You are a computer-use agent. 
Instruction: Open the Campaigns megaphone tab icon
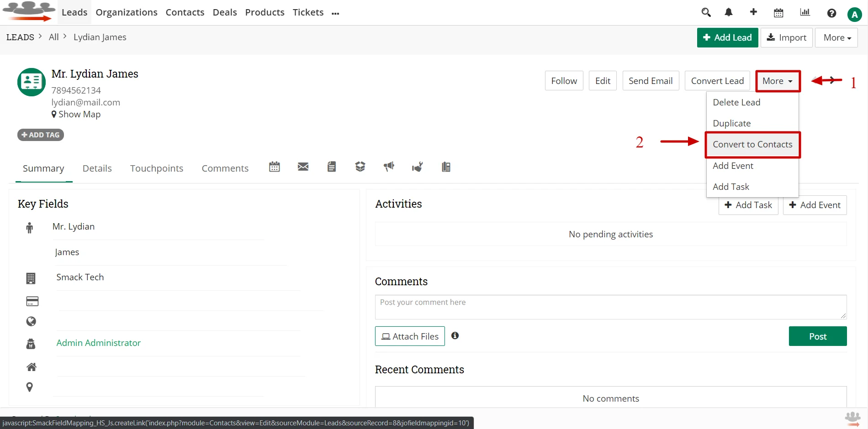389,167
